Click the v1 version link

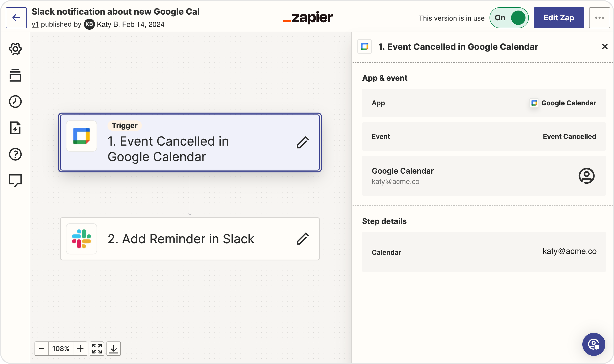(35, 24)
